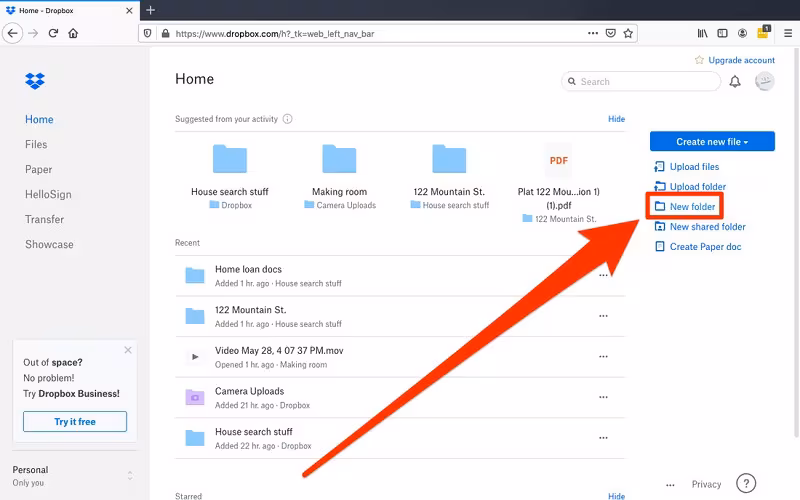This screenshot has height=500, width=800.
Task: Click the browser forward arrow
Action: click(x=33, y=34)
